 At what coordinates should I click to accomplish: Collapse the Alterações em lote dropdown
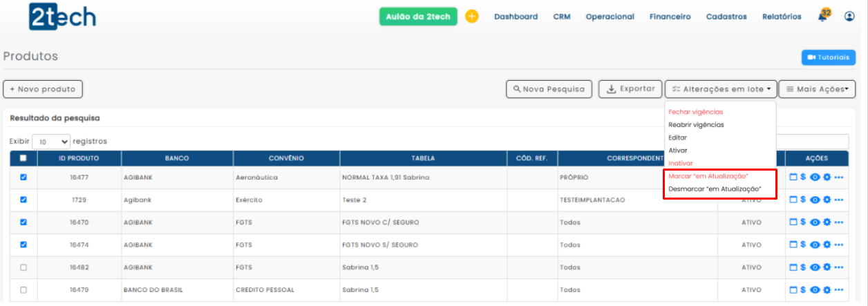[x=721, y=89]
